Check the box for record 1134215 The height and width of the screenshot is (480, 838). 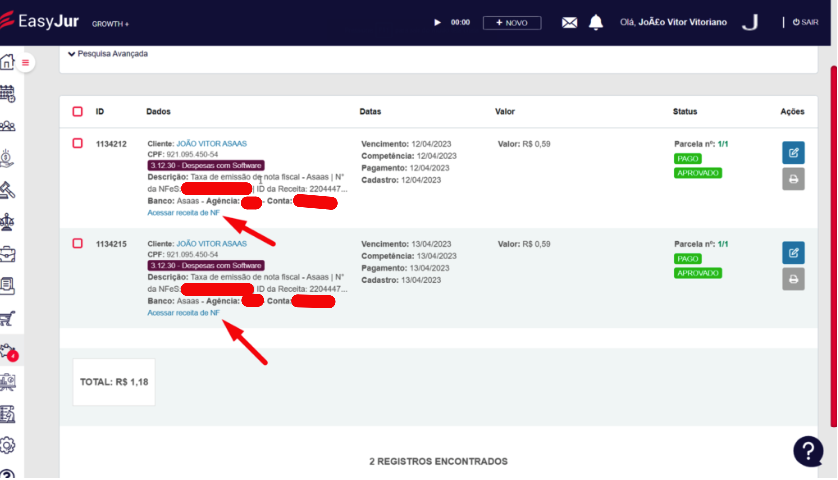click(77, 243)
